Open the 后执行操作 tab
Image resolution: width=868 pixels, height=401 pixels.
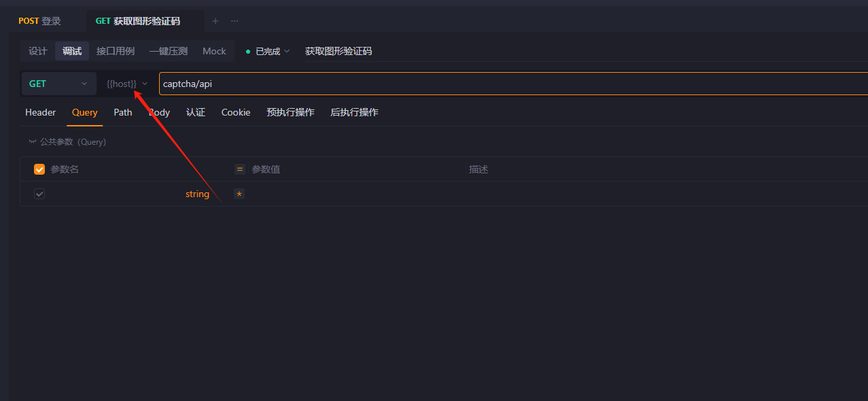click(354, 112)
